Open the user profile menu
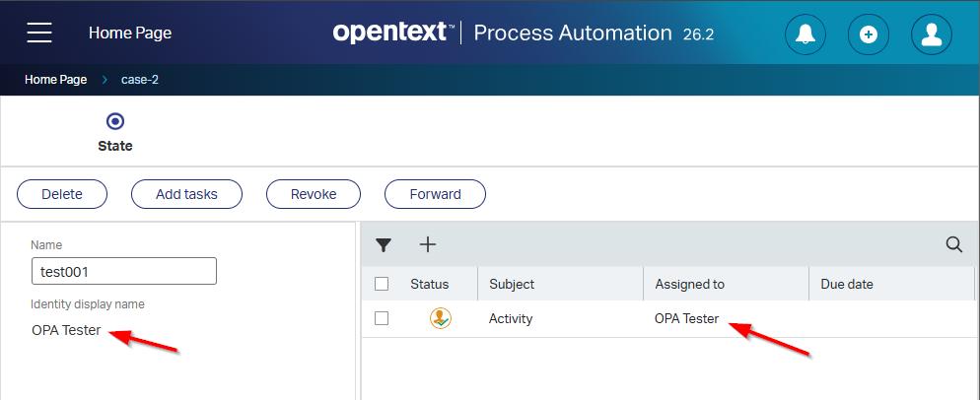 pyautogui.click(x=932, y=34)
